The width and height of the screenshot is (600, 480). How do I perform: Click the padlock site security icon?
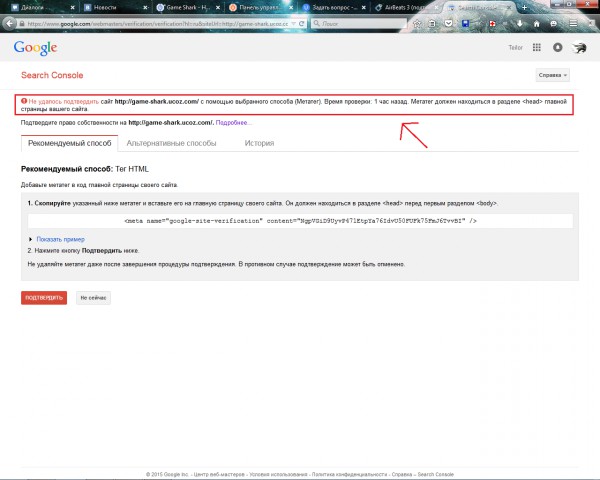tap(22, 24)
